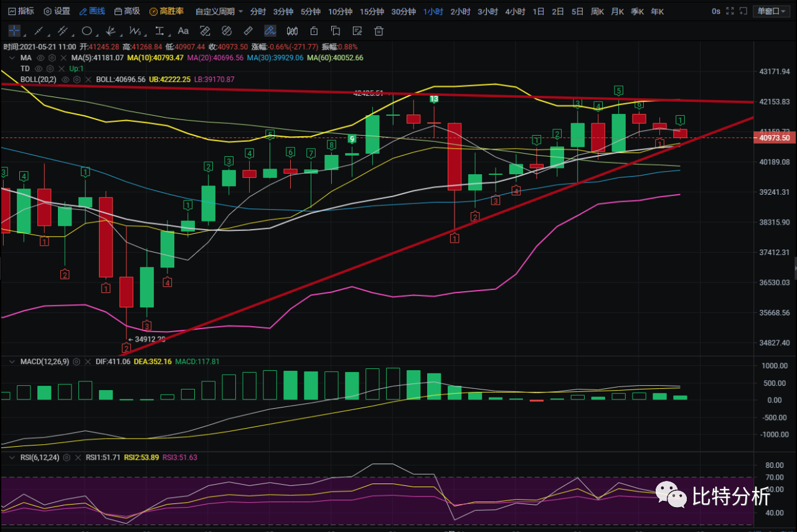Image resolution: width=797 pixels, height=532 pixels.
Task: Switch to the 周K timeframe
Action: click(x=597, y=11)
